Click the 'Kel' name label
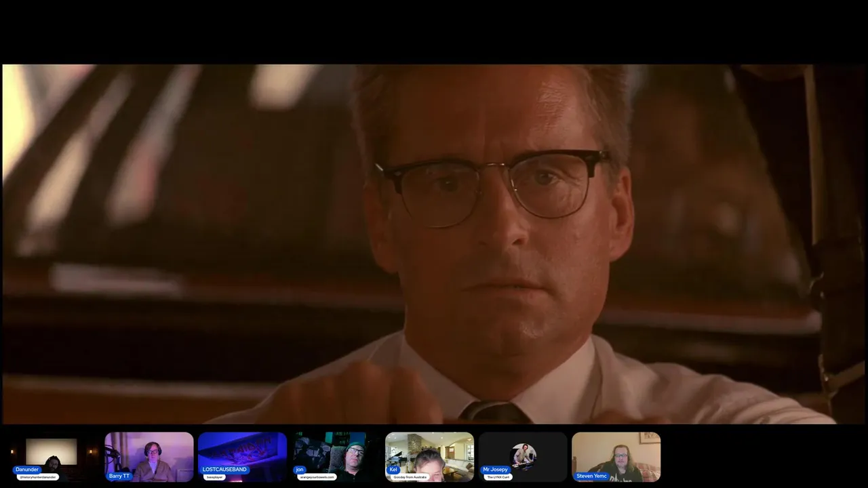This screenshot has width=868, height=488. [x=393, y=470]
